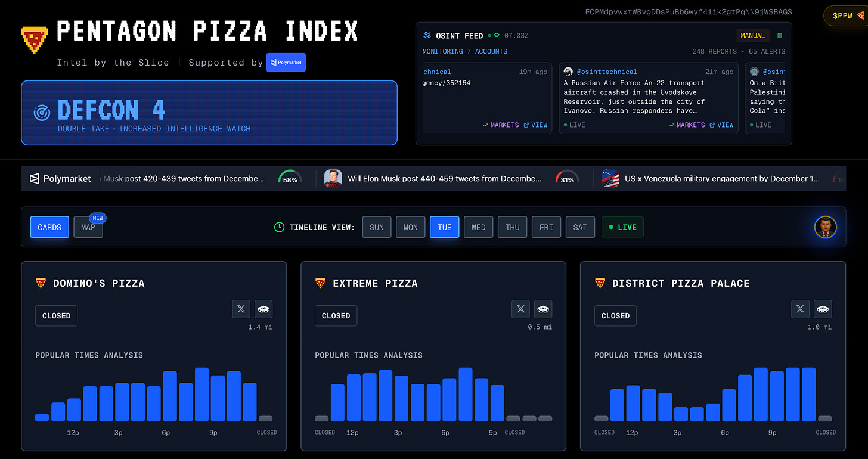868x459 pixels.
Task: Click the 31% probability gauge
Action: (567, 178)
